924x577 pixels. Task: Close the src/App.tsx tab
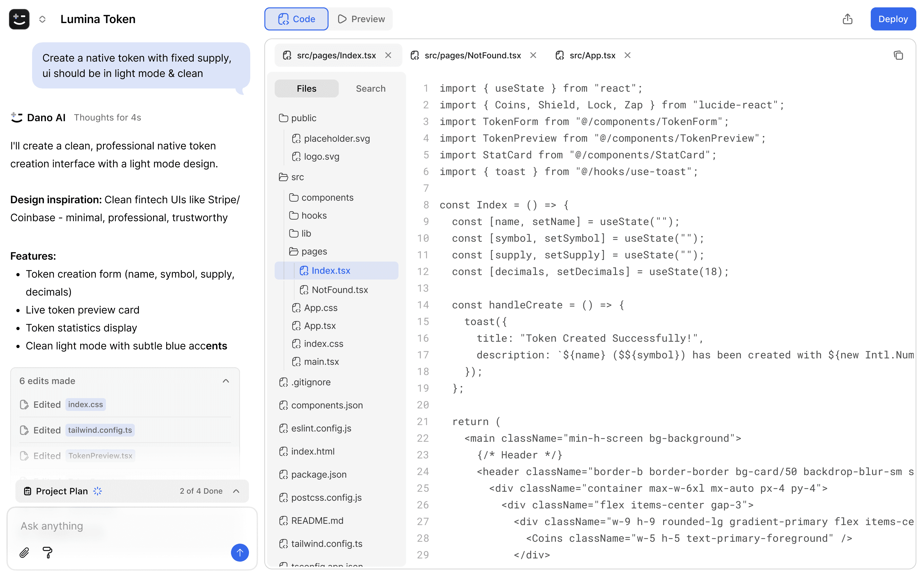(627, 55)
